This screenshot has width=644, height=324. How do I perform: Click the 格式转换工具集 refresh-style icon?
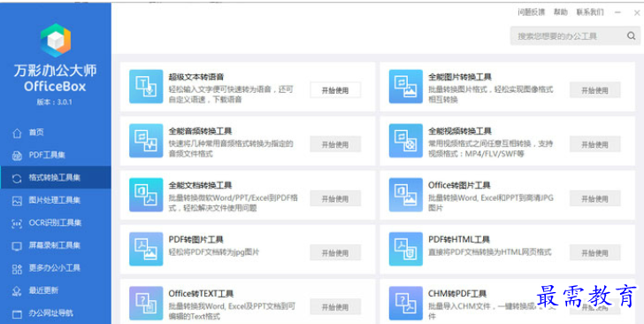coord(17,179)
